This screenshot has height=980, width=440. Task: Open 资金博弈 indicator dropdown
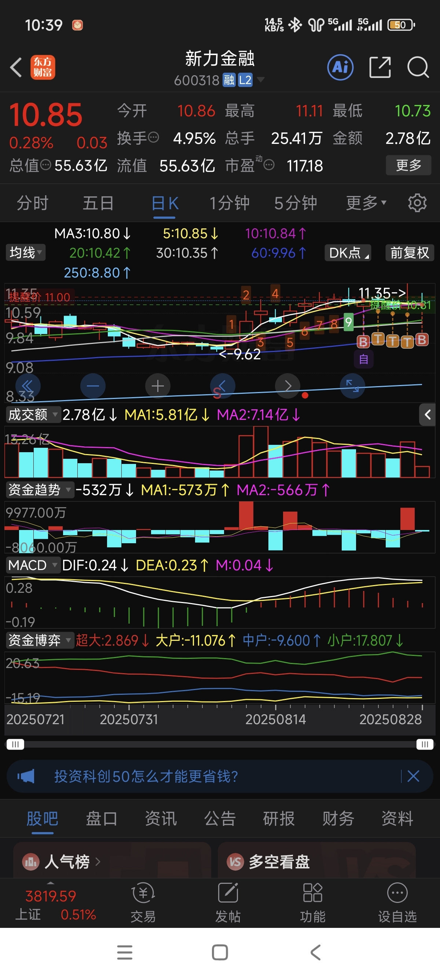[x=40, y=640]
